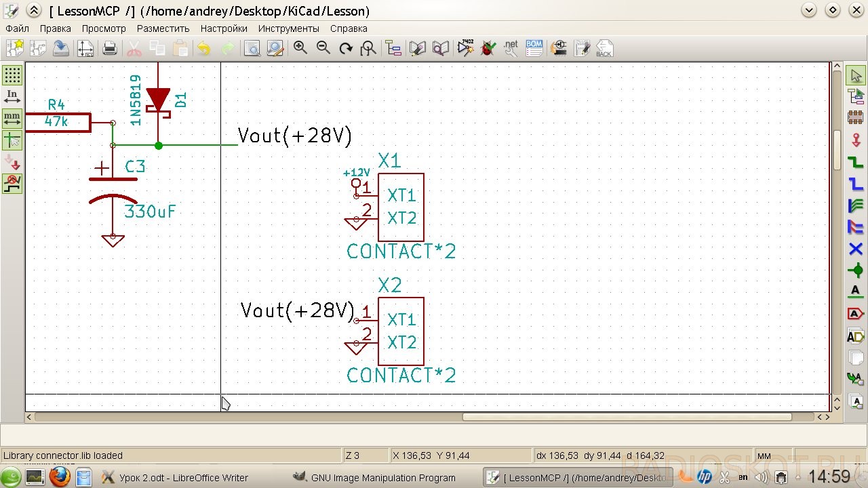
Task: Print the schematic
Action: tap(110, 48)
